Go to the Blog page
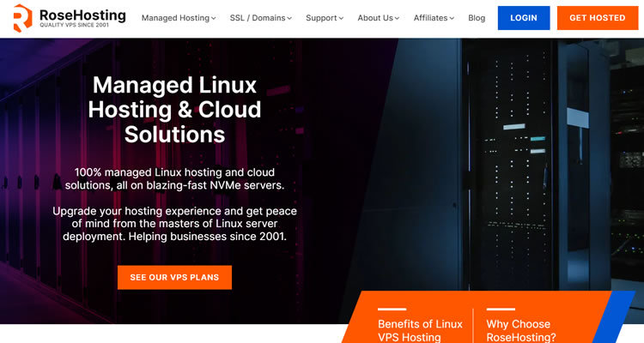The width and height of the screenshot is (644, 343). click(477, 18)
